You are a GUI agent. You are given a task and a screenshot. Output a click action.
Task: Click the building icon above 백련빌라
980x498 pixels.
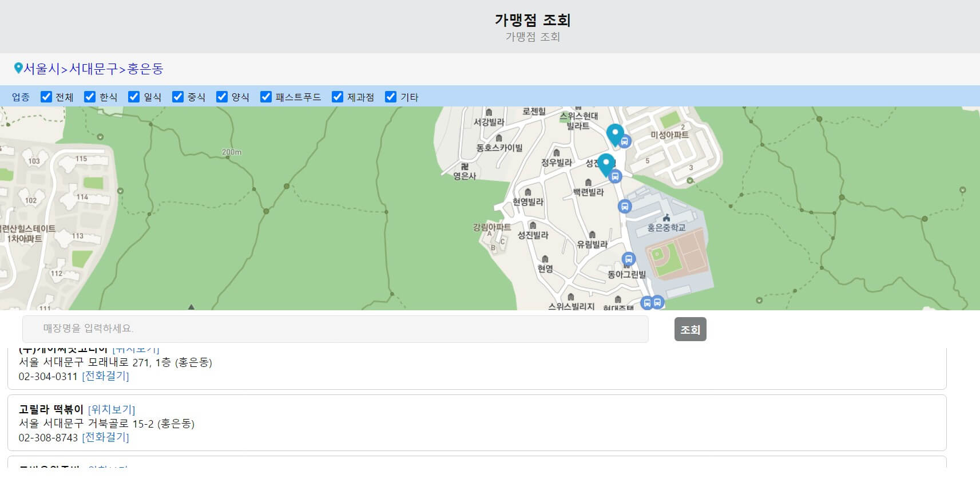click(x=588, y=183)
